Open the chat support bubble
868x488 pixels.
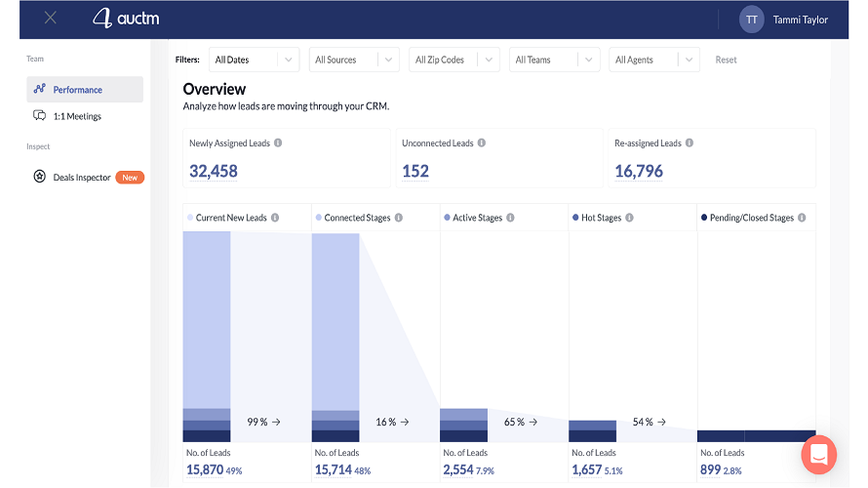click(x=818, y=454)
